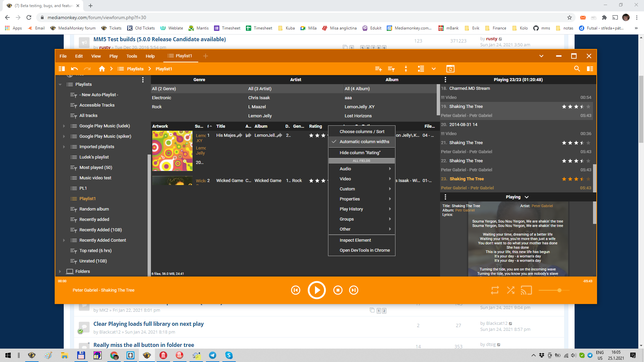Click the Home icon in navigation bar
Viewport: 644px width, 362px height.
(102, 69)
